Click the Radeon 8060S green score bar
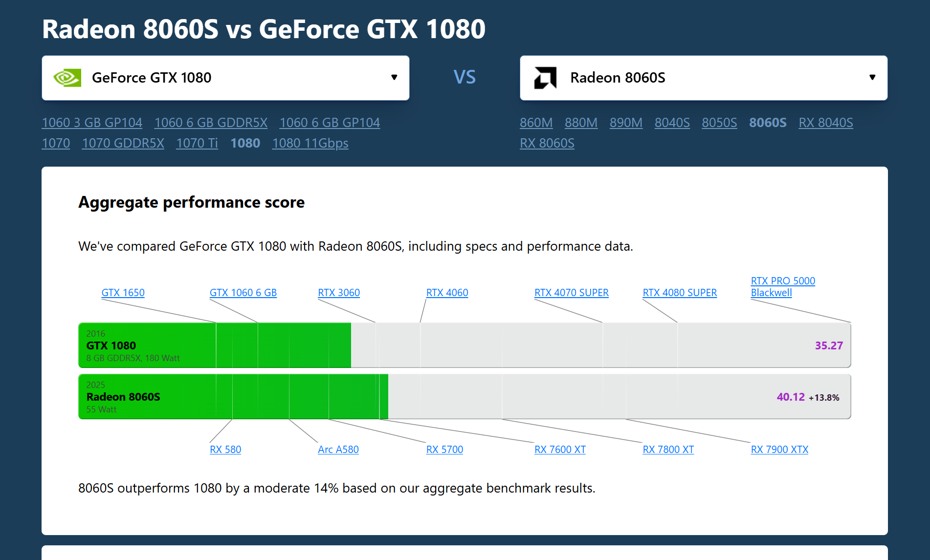The width and height of the screenshot is (930, 560). [233, 396]
